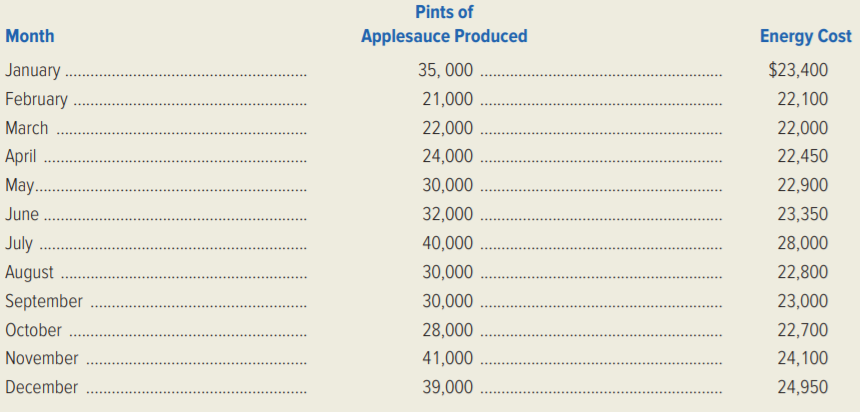Select July energy cost 28,000
Viewport: 860px width, 412px height.
coord(802,243)
